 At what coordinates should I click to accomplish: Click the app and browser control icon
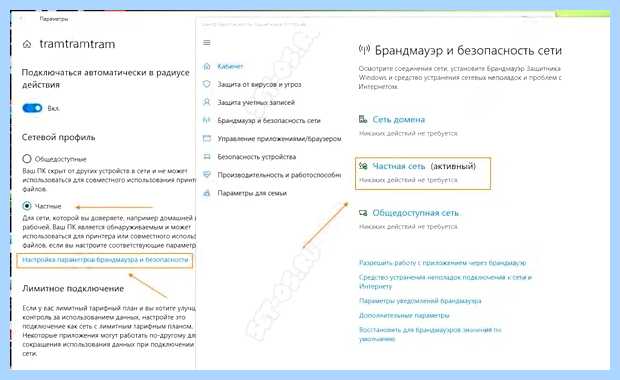pyautogui.click(x=207, y=138)
